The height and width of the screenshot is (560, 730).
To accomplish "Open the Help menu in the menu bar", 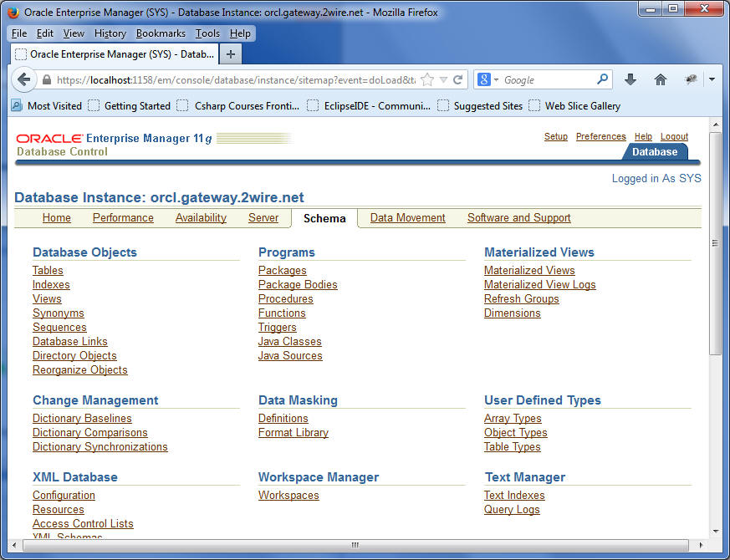I will 240,33.
